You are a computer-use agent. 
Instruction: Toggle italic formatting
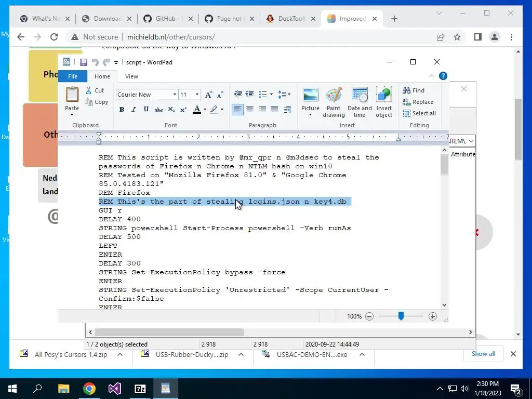(x=134, y=109)
